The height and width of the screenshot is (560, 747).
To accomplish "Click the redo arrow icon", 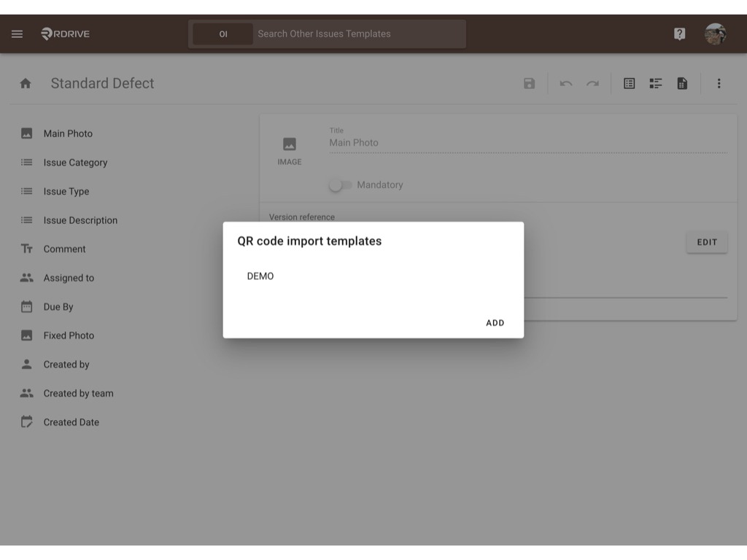I will tap(592, 84).
